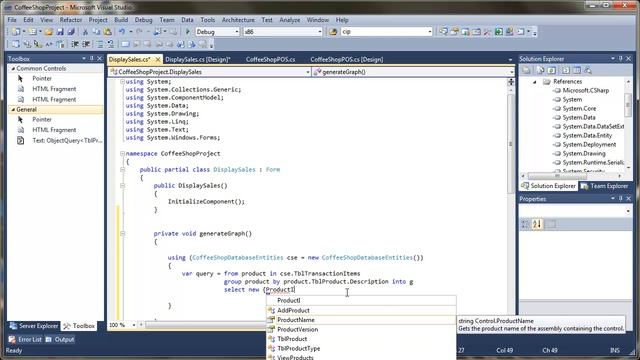The height and width of the screenshot is (360, 640).
Task: Collapse the General toolbox group
Action: pyautogui.click(x=13, y=109)
